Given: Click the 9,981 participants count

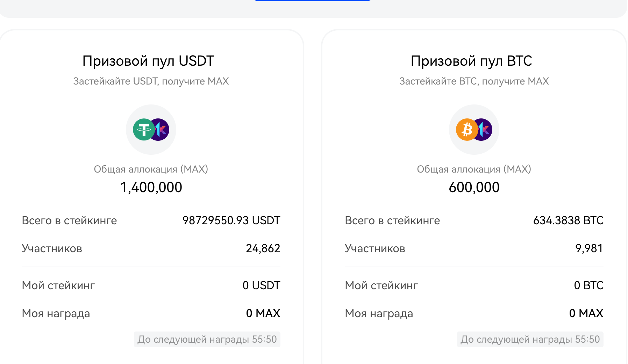Looking at the screenshot, I should [589, 248].
